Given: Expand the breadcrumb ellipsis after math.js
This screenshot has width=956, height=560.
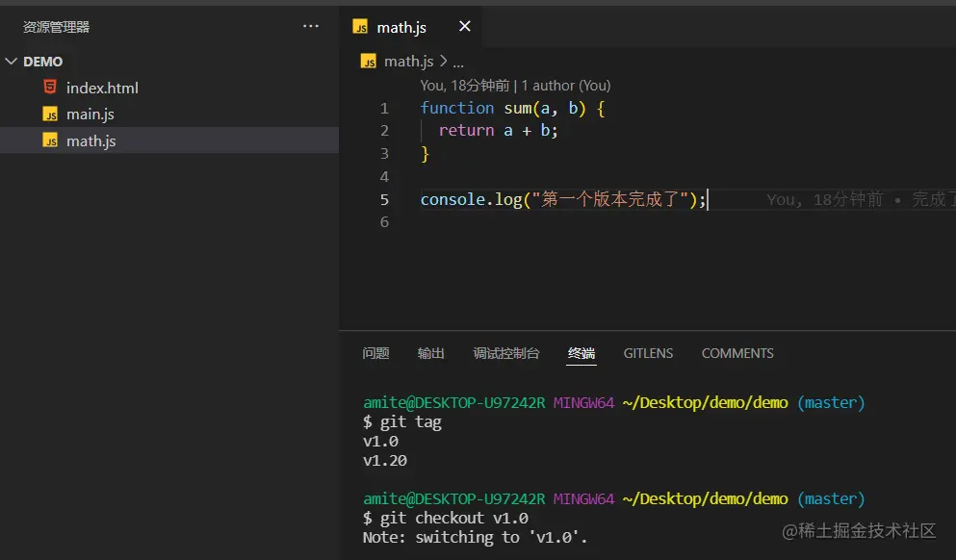Looking at the screenshot, I should pos(456,60).
